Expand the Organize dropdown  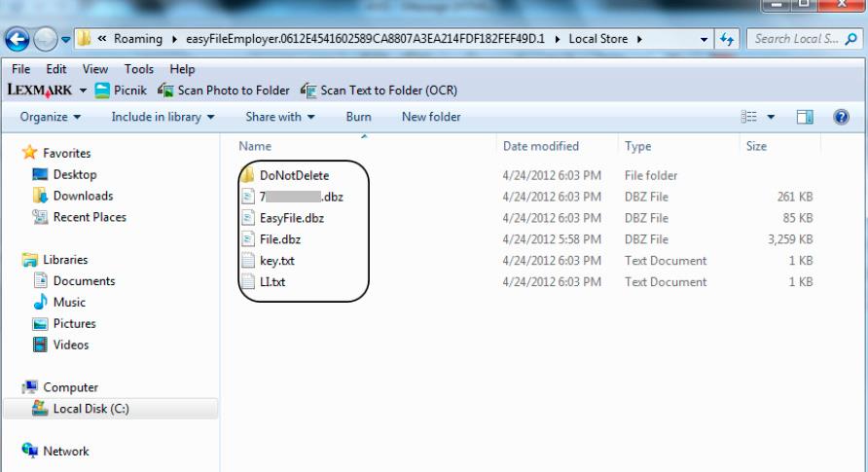pos(51,117)
